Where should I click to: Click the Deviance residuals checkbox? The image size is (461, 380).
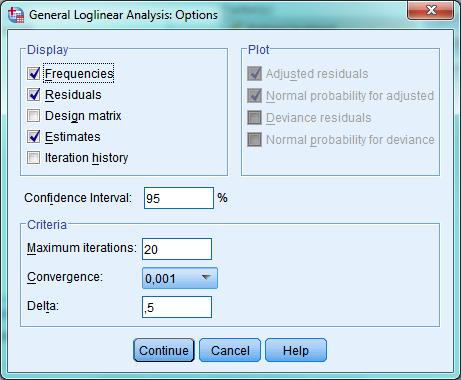pyautogui.click(x=254, y=118)
